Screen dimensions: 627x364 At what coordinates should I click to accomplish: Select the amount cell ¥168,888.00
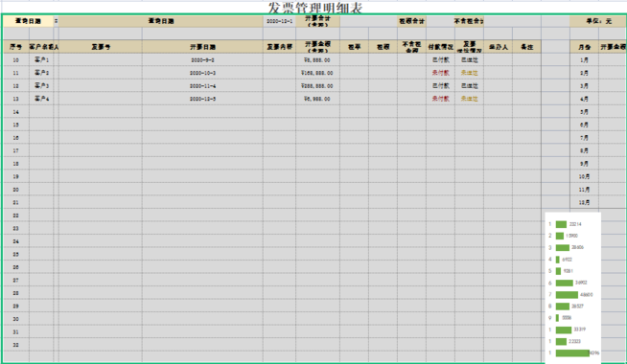coord(317,73)
